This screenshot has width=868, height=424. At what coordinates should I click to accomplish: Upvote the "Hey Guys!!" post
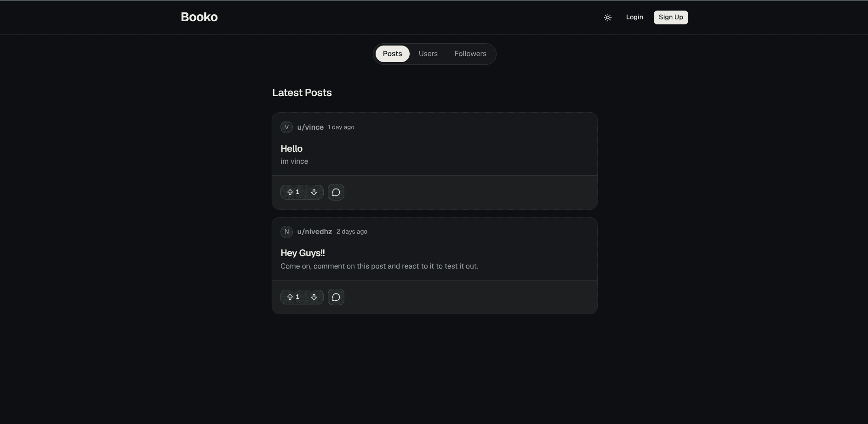(x=293, y=297)
